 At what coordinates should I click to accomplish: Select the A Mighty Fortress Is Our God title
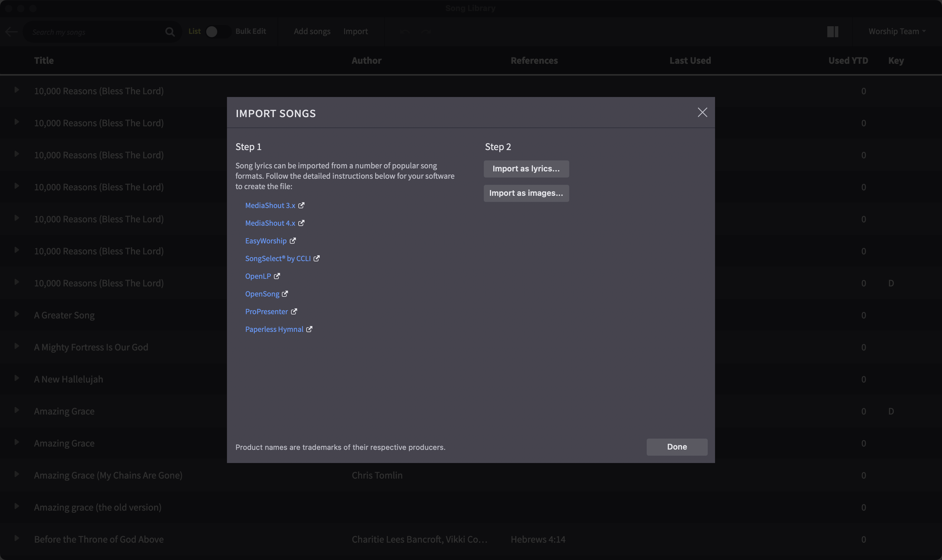[x=91, y=347]
